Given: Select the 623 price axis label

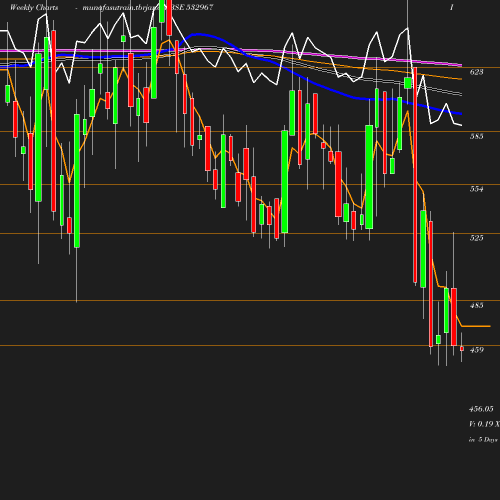Looking at the screenshot, I should [x=476, y=72].
